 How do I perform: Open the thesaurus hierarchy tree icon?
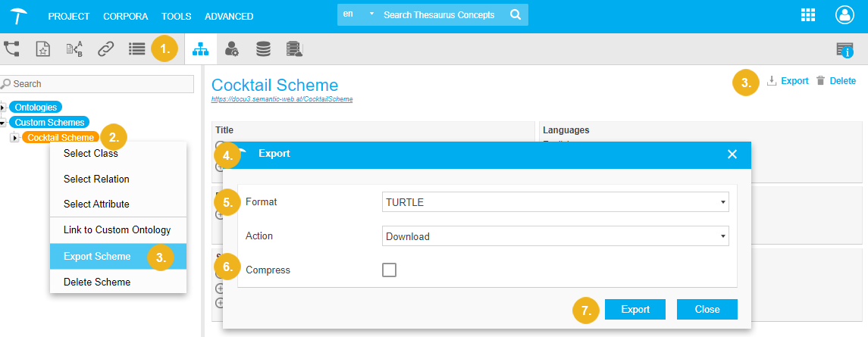(x=12, y=49)
